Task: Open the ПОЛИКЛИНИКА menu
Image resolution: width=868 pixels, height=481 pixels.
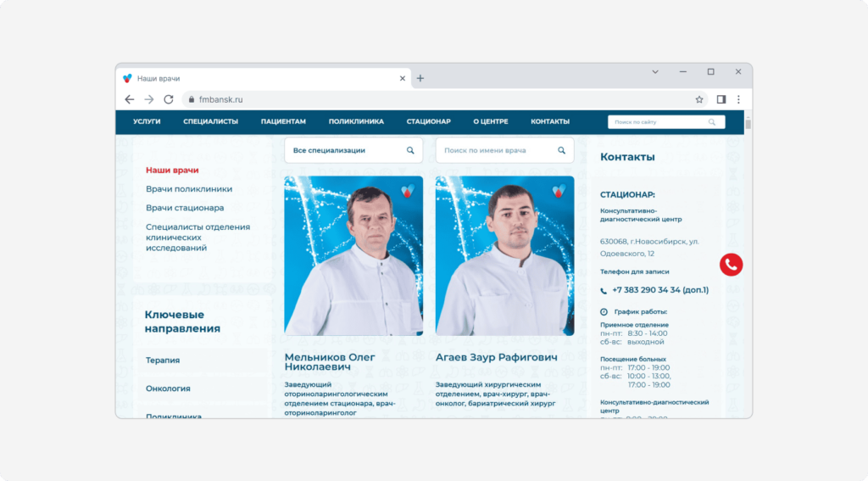Action: (x=356, y=121)
